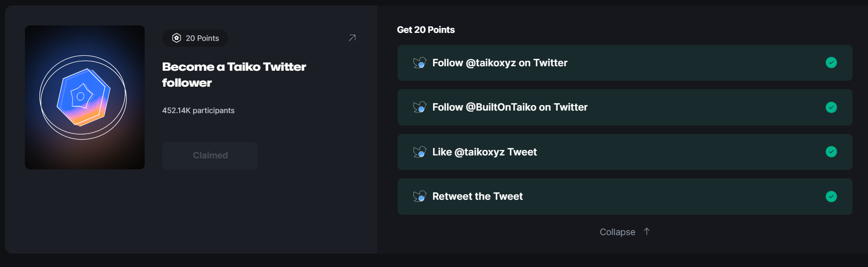Open quest via the diagonal arrow icon

pyautogui.click(x=352, y=38)
